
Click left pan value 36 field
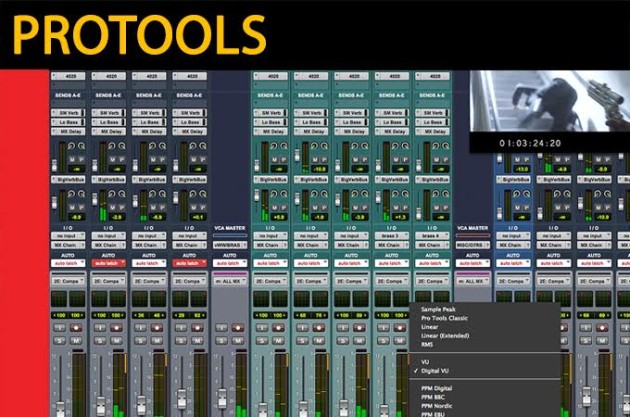point(139,315)
